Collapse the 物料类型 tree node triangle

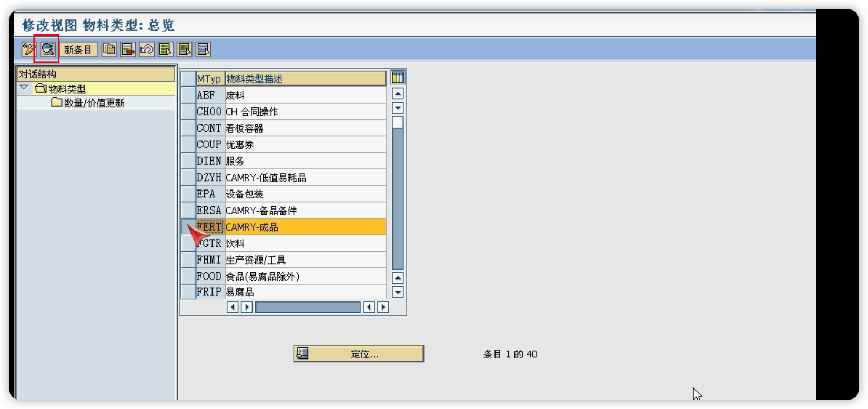point(24,88)
